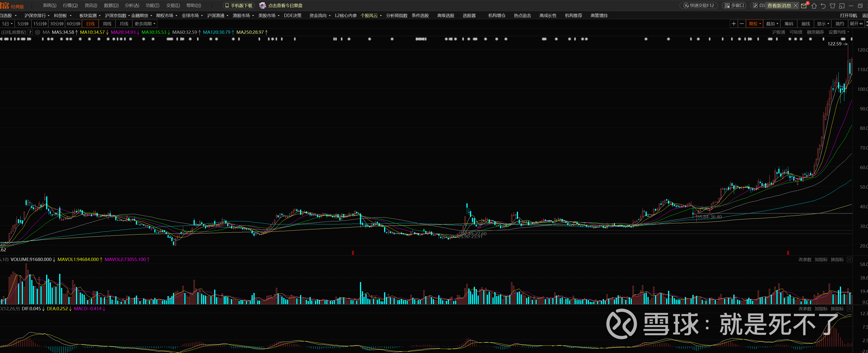Open the 分析(A) menu
The height and width of the screenshot is (353, 868).
[x=132, y=5]
